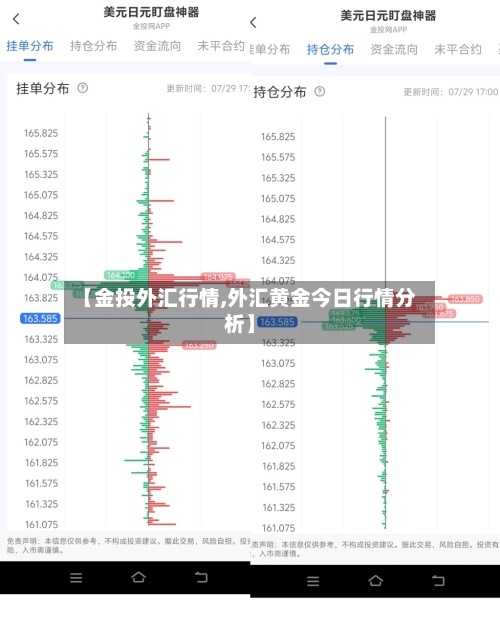Click the 美元日元盯盘神器 title on left screen
Screen dimensions: 500x625
pyautogui.click(x=151, y=12)
